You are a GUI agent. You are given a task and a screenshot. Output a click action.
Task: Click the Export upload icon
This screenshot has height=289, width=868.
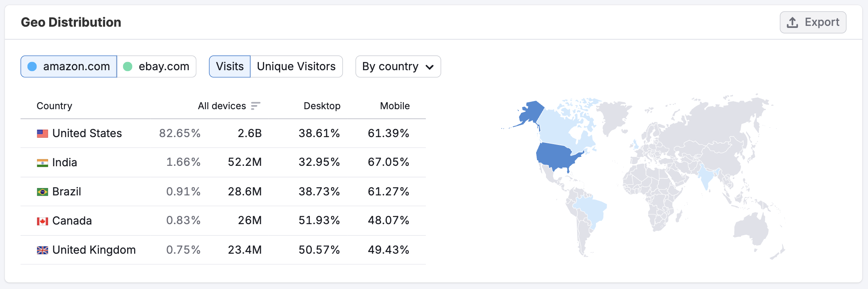pos(792,22)
